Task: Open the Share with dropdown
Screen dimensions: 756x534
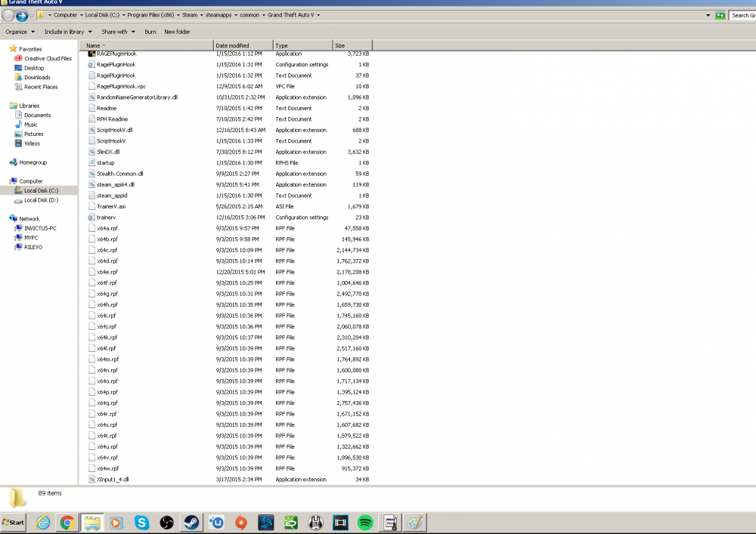Action: tap(118, 32)
